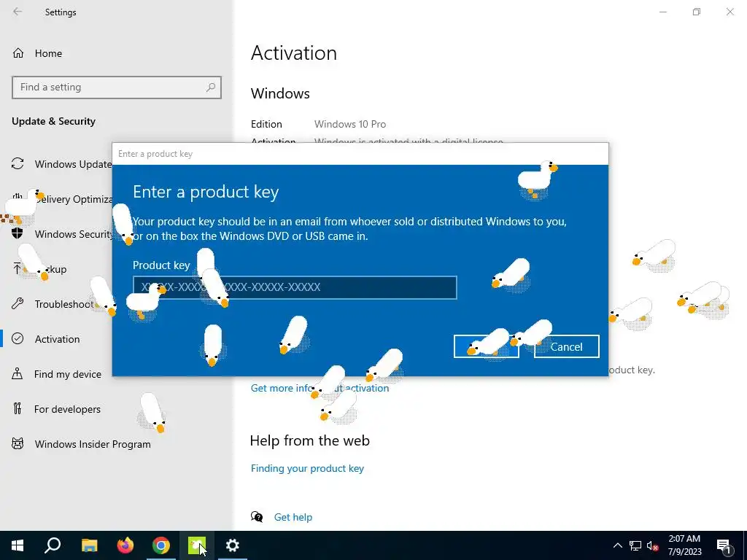
Task: Show hidden system tray icons
Action: click(617, 545)
